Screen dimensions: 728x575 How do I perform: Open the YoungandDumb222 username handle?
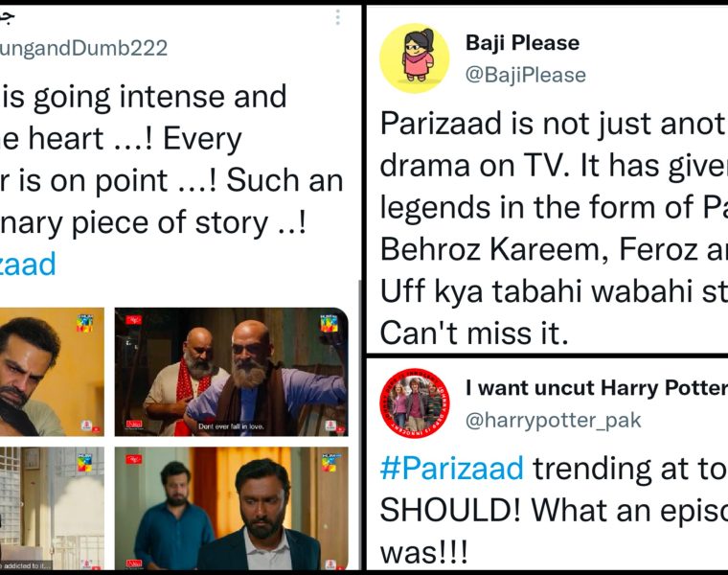pyautogui.click(x=83, y=48)
